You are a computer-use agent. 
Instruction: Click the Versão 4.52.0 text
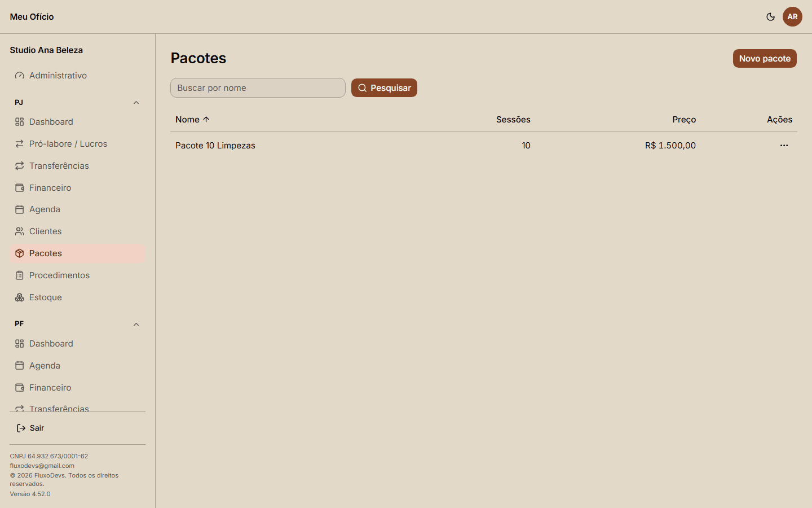click(30, 494)
